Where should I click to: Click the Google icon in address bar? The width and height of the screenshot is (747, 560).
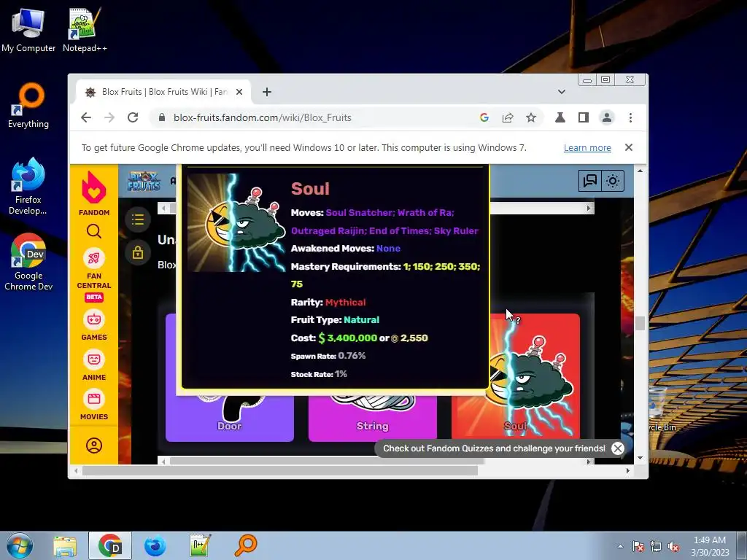pos(484,117)
